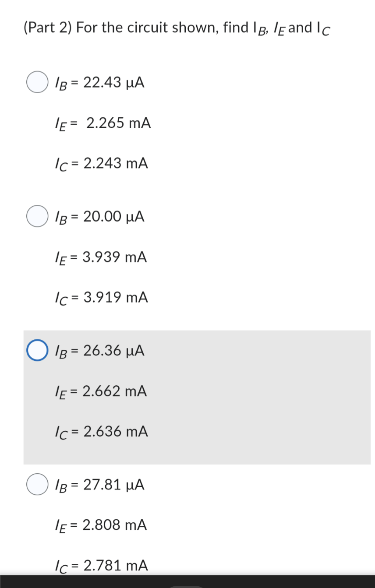Screen dimensions: 375x588
Task: Click the selected IB = 26.36 µA radio button
Action: pyautogui.click(x=37, y=350)
